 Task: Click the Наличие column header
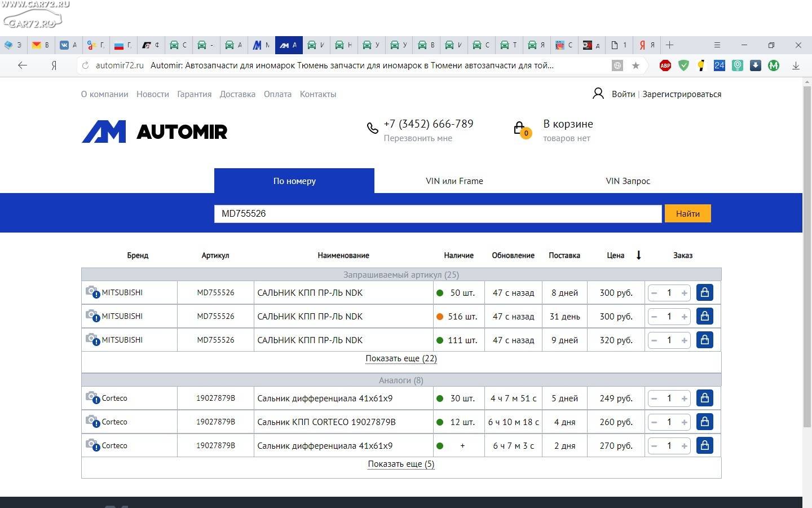[458, 255]
